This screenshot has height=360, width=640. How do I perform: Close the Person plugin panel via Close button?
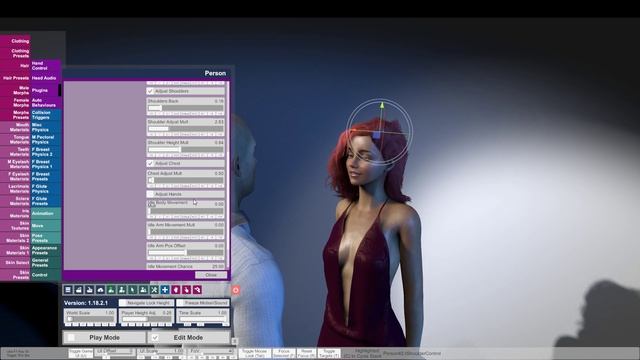pos(211,275)
